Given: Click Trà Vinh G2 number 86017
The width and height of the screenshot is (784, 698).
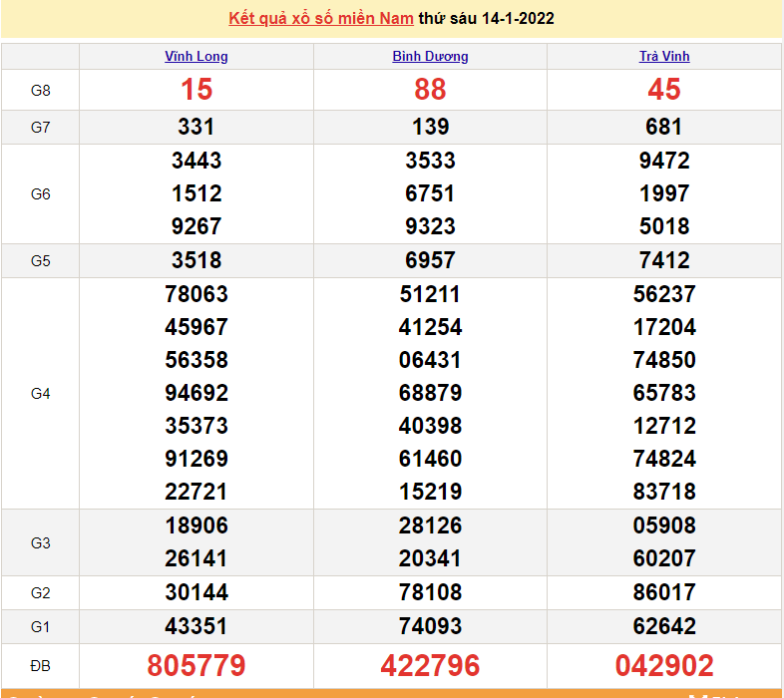Looking at the screenshot, I should pyautogui.click(x=664, y=592).
